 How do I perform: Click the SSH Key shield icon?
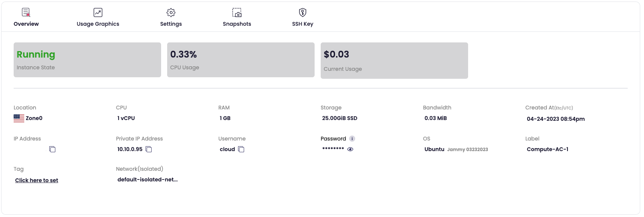pyautogui.click(x=302, y=12)
